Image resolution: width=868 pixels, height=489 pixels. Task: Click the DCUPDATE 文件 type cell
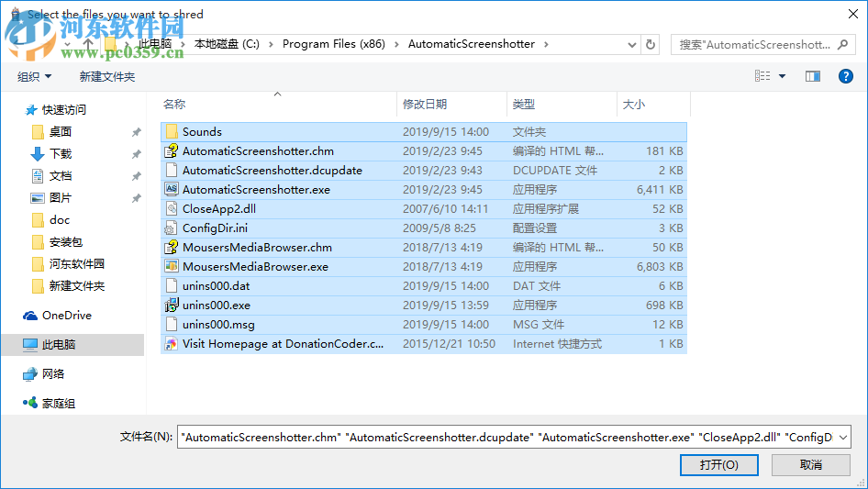click(x=555, y=170)
